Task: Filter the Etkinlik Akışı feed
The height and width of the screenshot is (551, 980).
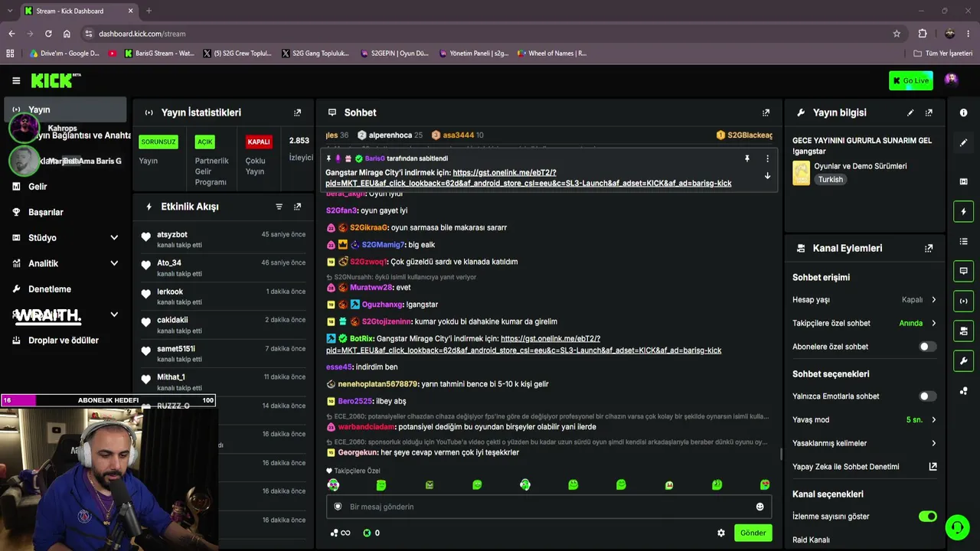Action: [x=279, y=207]
